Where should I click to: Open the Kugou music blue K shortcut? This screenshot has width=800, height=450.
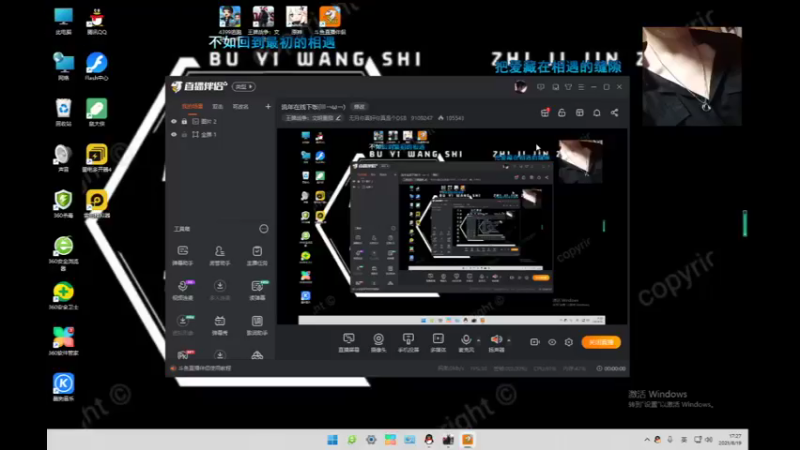(x=63, y=387)
